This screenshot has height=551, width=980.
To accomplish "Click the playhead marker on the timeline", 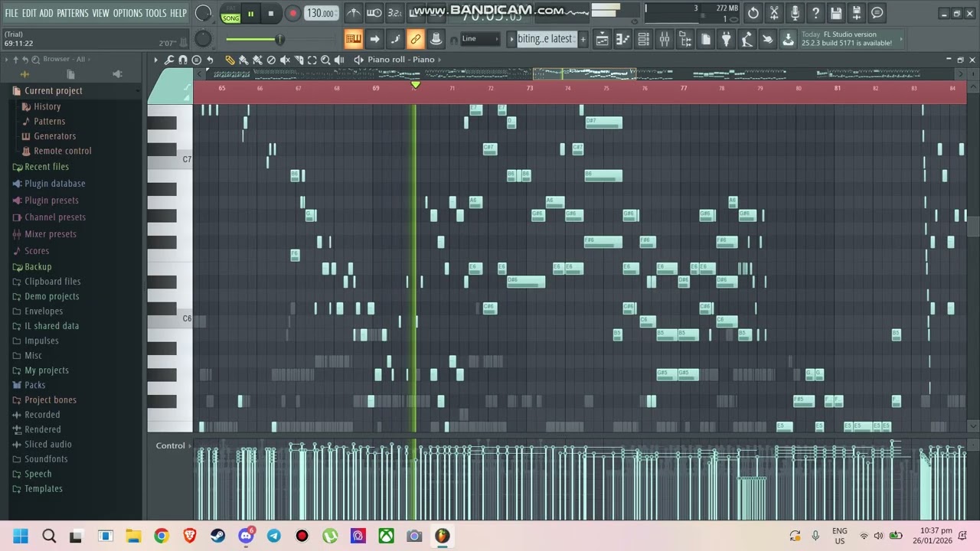I will pyautogui.click(x=415, y=85).
